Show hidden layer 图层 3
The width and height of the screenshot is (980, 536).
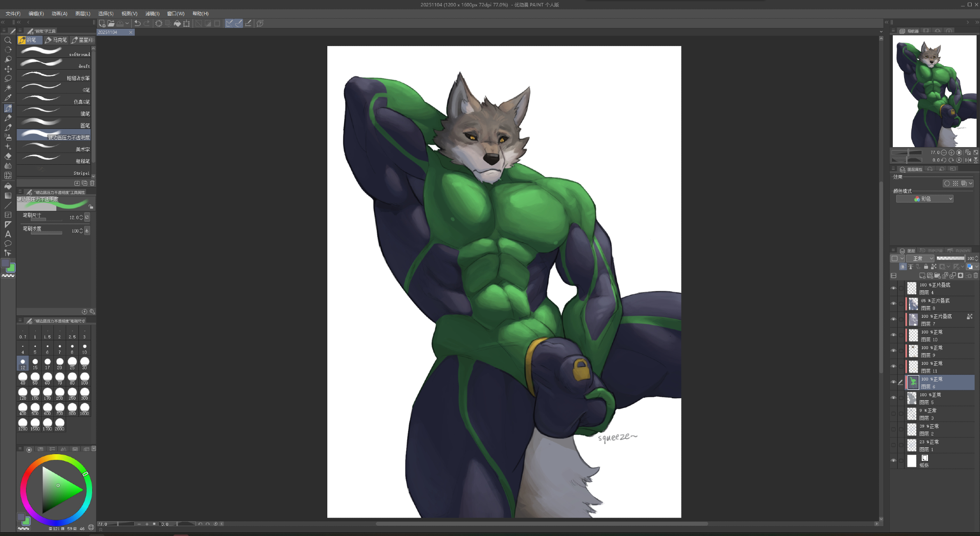tap(893, 414)
